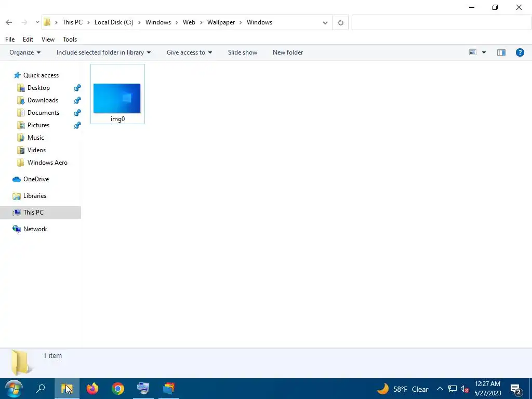
Task: Open the Windows Aero folder in the sidebar
Action: click(47, 163)
